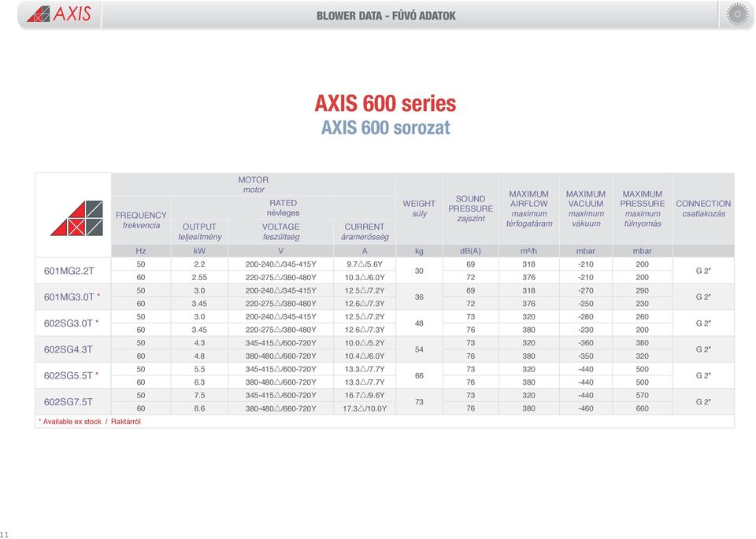Click model name 601MG2.2T
Viewport: 756px width, 539px height.
69,271
